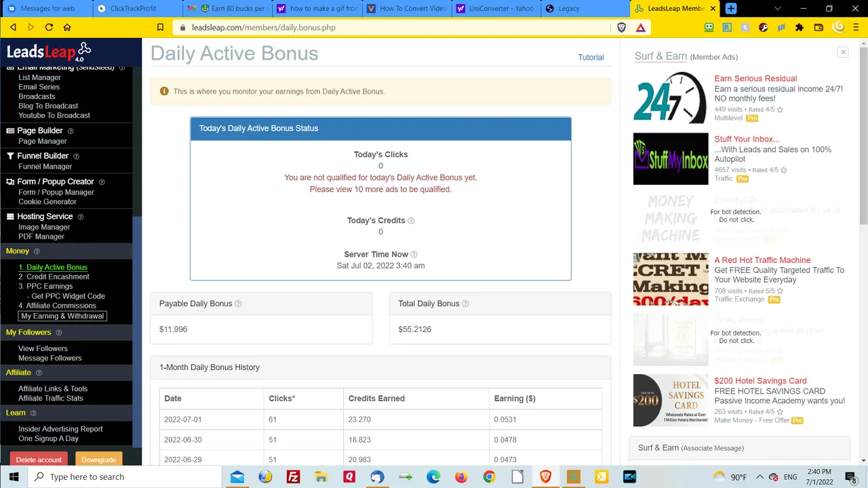The width and height of the screenshot is (868, 488).
Task: Click help icon next to Page Builder
Action: coord(71,131)
